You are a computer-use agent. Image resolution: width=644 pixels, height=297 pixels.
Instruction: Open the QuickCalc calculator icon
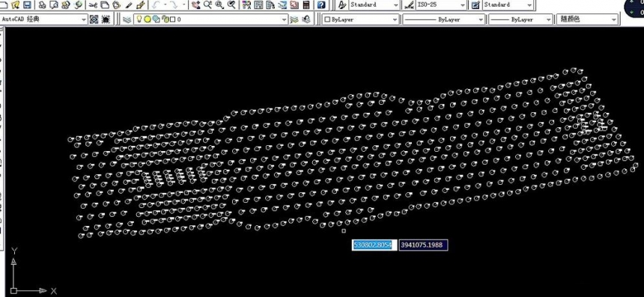tap(306, 5)
